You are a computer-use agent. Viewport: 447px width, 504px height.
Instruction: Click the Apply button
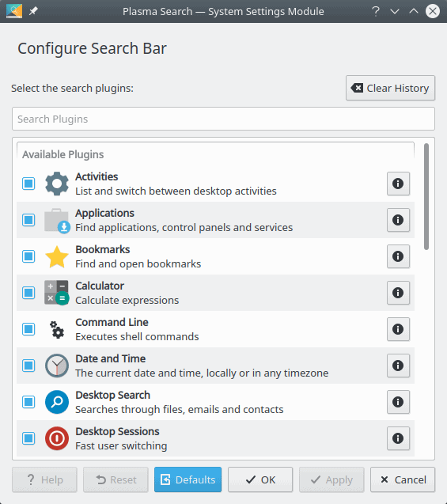click(x=331, y=479)
